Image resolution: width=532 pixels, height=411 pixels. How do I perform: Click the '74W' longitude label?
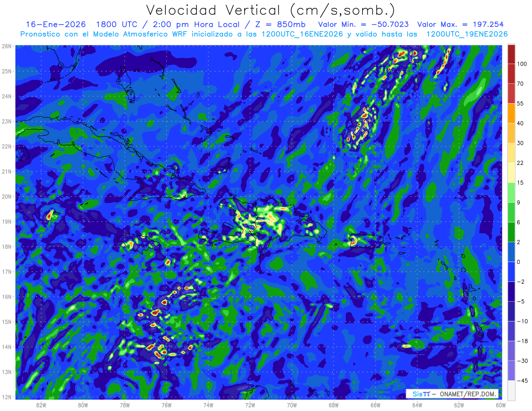[208, 405]
